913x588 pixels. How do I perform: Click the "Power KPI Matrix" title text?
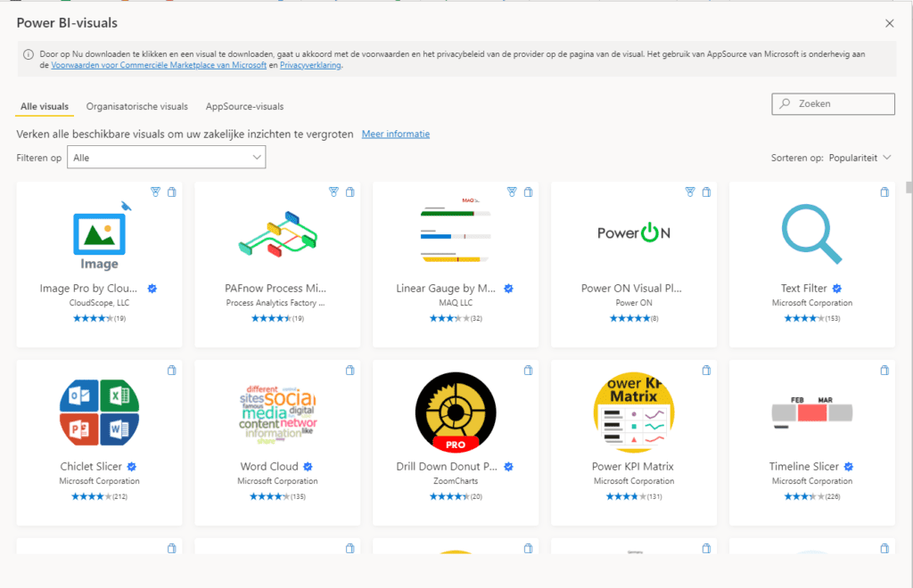tap(633, 467)
